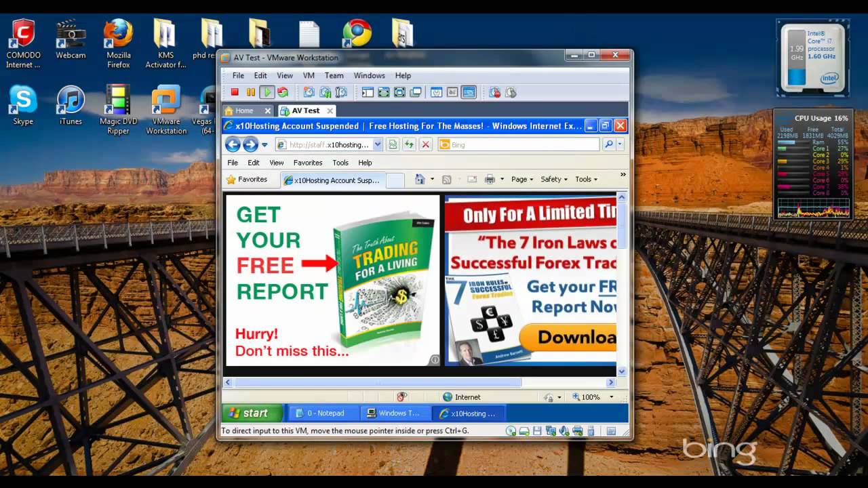Screen dimensions: 868x488
Task: Switch to Windows Task Manager taskbar item
Action: pos(396,413)
